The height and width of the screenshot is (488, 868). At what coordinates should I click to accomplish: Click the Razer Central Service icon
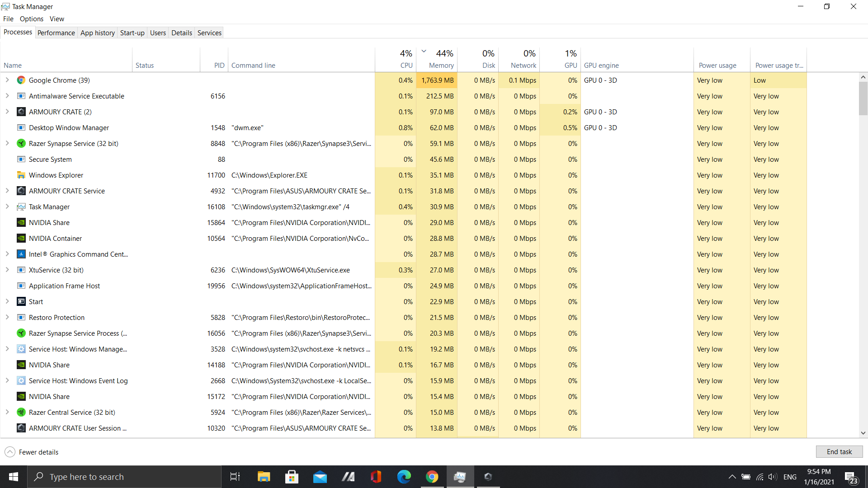[21, 412]
